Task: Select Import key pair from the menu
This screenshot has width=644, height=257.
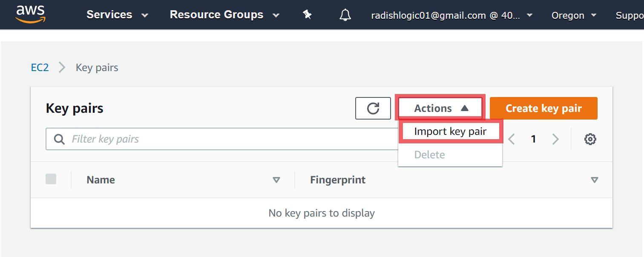Action: tap(450, 131)
